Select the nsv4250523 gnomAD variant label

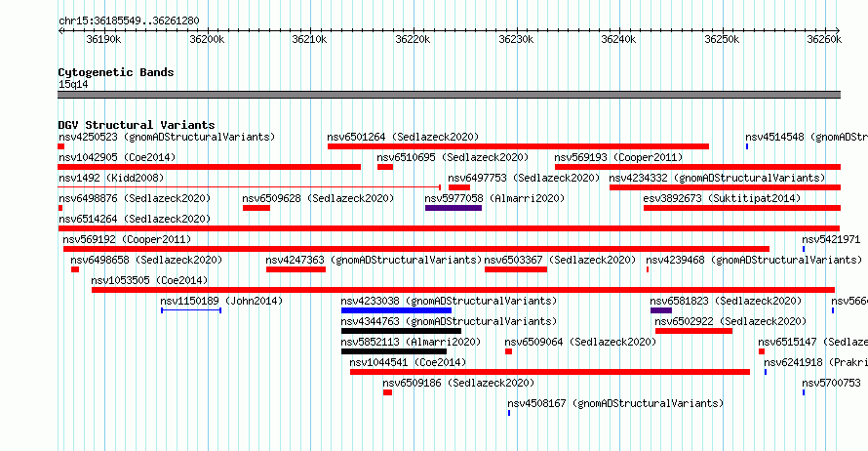click(167, 137)
